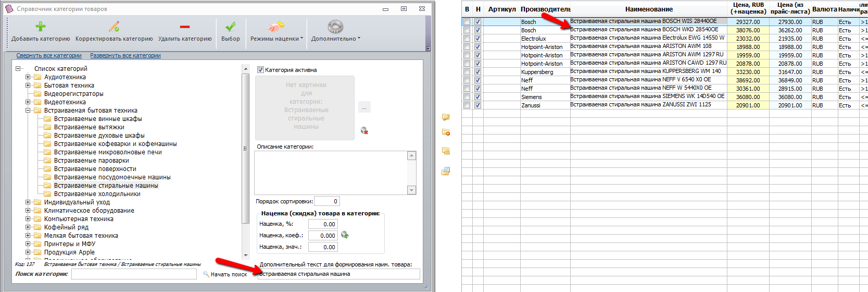Collapse Встраиваемая бытовая техника category
This screenshot has width=868, height=292.
(x=28, y=110)
